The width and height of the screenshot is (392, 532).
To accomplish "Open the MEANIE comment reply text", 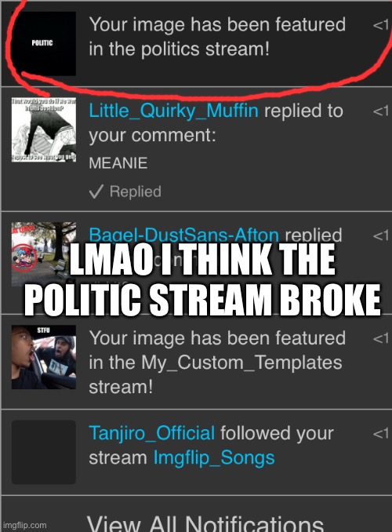I will 118,163.
